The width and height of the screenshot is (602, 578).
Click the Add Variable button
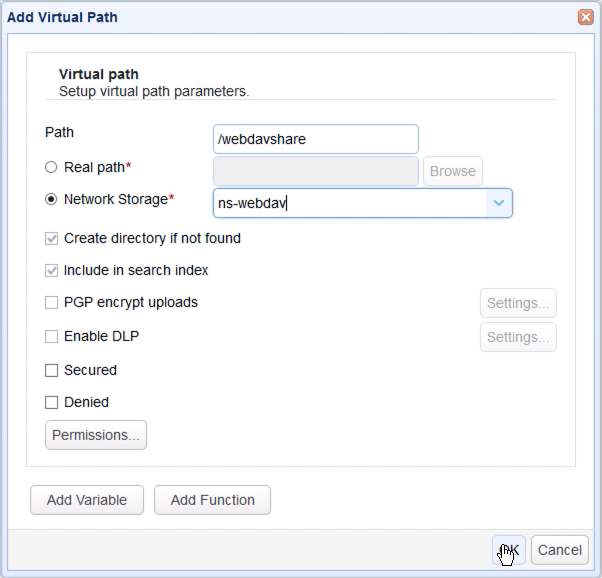pos(87,500)
